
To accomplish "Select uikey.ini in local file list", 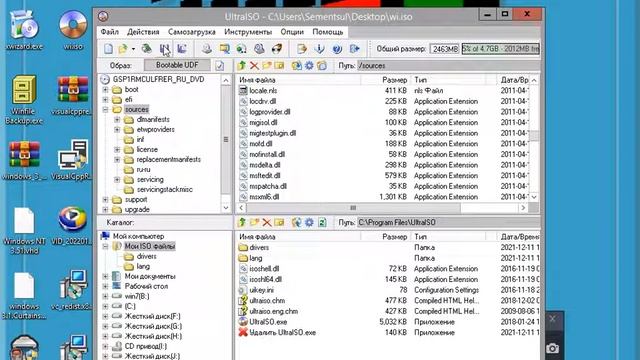I will pos(262,290).
